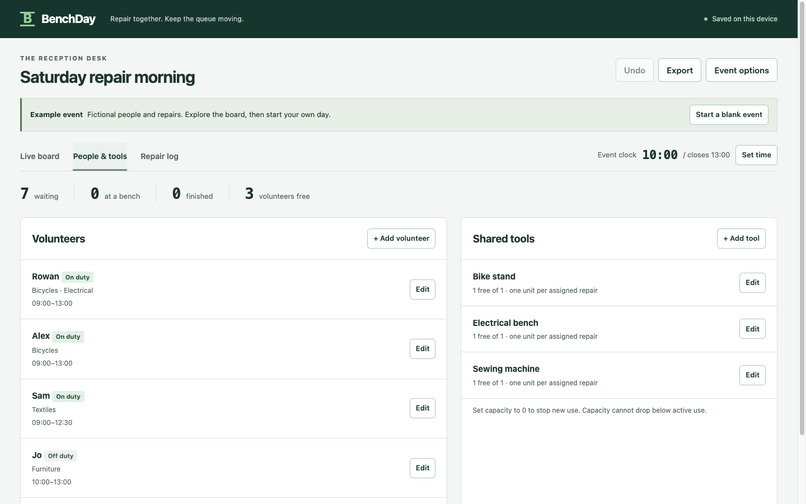Screen dimensions: 806x504
Task: Click the Sewing machine tool name
Action: coord(506,369)
